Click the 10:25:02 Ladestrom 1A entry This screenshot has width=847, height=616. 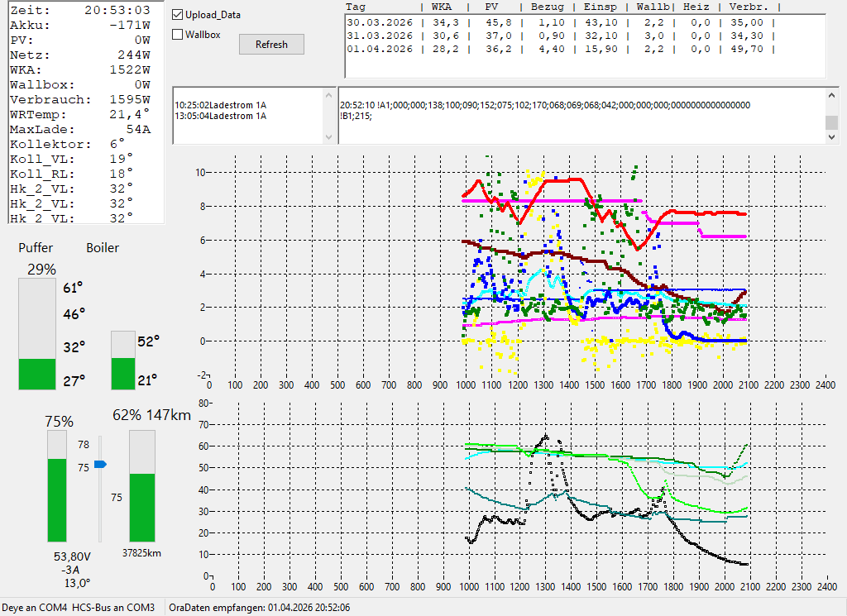point(221,106)
